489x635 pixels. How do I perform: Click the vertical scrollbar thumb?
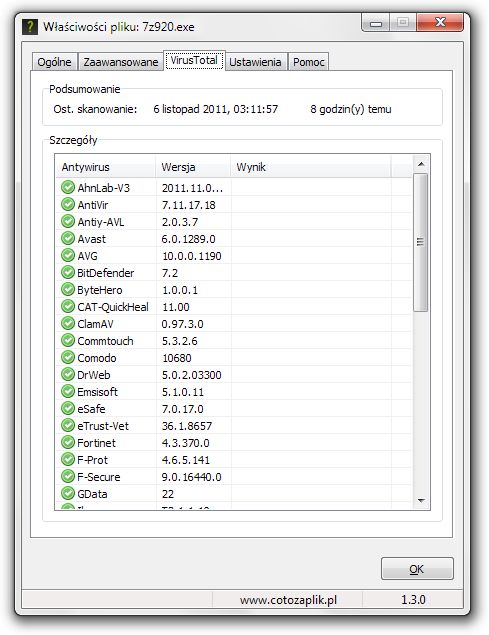tap(421, 242)
